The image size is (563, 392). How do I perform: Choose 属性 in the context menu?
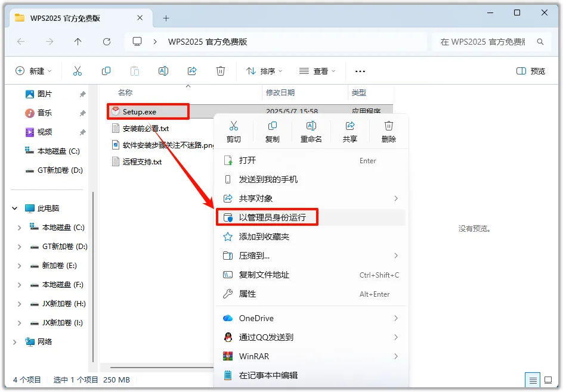pos(311,294)
